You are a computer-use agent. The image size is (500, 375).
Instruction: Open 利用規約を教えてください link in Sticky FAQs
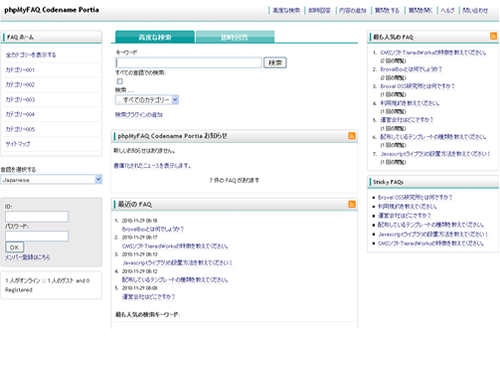(x=407, y=207)
